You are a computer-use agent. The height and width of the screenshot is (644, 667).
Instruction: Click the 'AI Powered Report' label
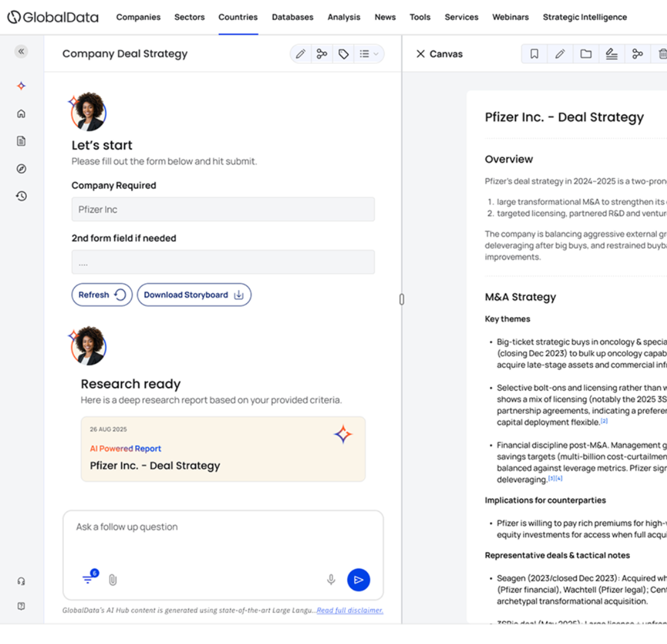126,448
